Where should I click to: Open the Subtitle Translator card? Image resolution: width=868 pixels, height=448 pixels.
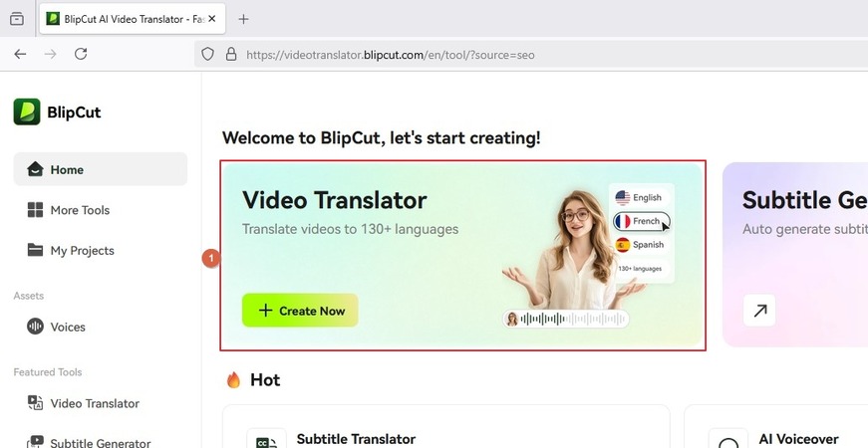[446, 426]
